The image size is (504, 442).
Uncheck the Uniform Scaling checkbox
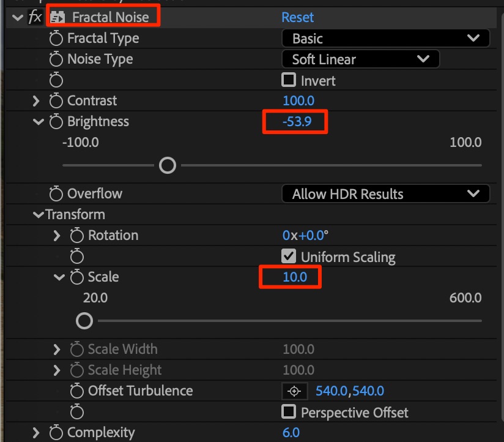289,257
